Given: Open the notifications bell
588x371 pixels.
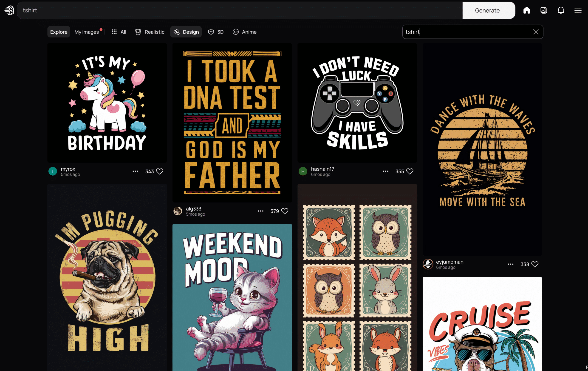Looking at the screenshot, I should click(561, 10).
